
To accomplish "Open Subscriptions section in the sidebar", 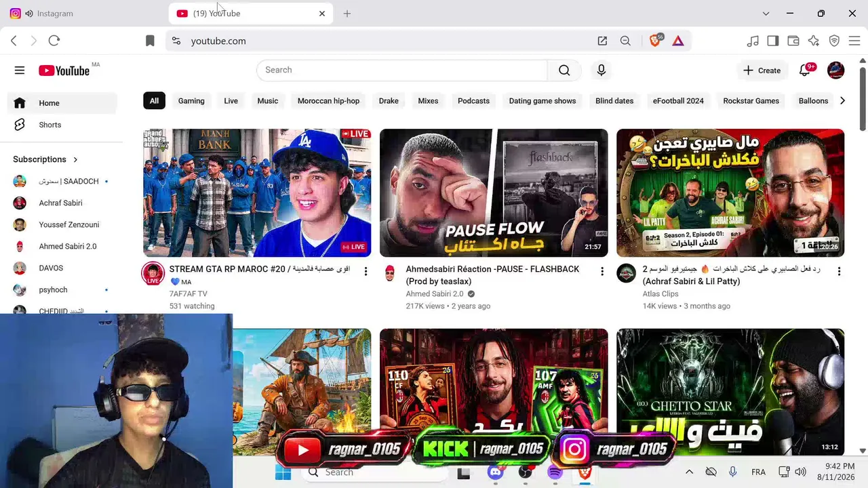I will [45, 159].
